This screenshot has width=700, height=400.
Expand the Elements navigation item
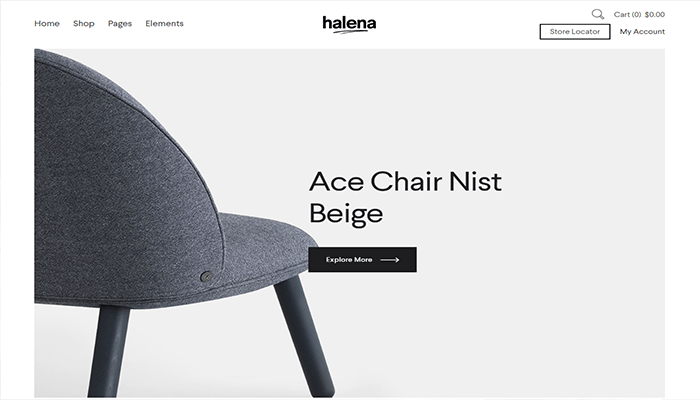[164, 24]
